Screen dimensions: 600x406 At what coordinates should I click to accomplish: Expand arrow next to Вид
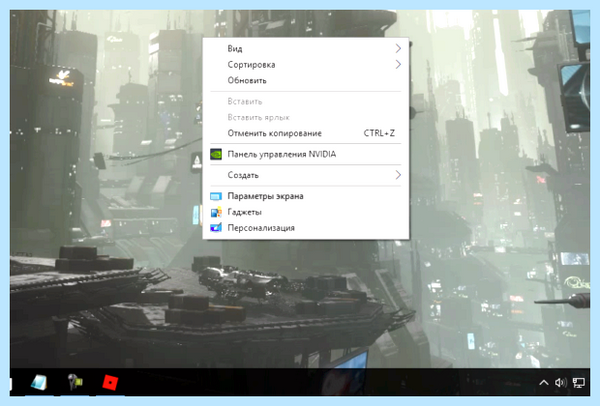[398, 49]
